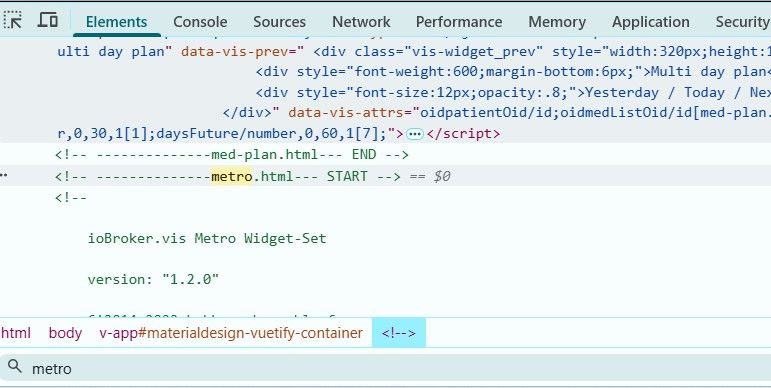Select the closing </script> tag

pos(463,134)
